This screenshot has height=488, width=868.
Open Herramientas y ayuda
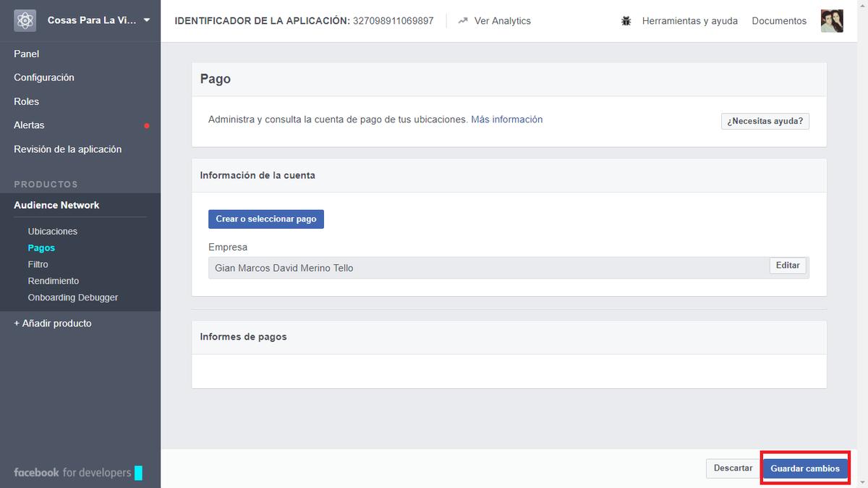click(689, 21)
